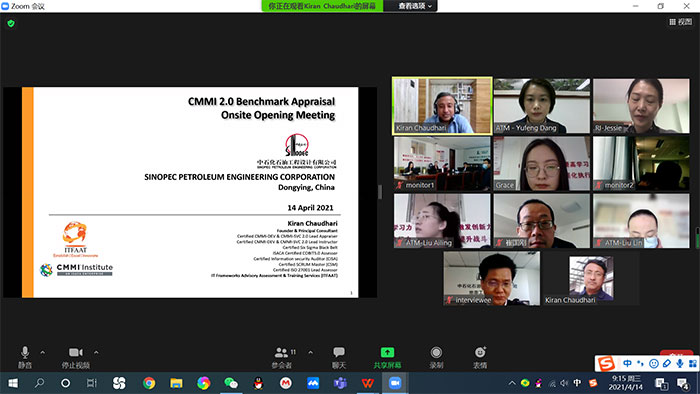
Task: Stop video with 停止视频 button
Action: pos(75,358)
